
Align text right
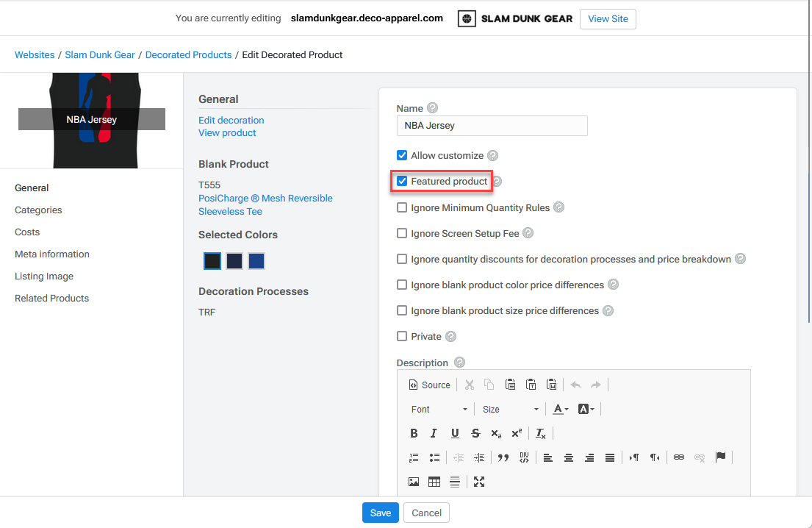(x=589, y=457)
